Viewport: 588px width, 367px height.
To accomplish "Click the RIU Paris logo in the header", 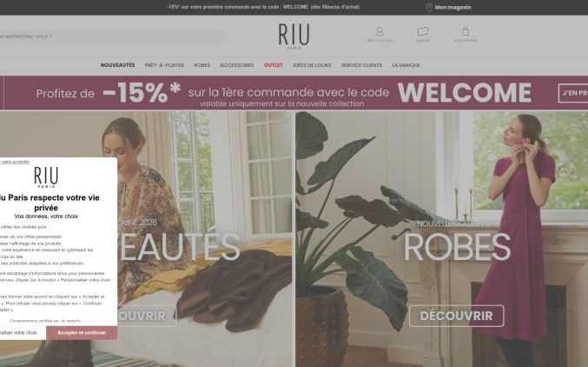I will 294,37.
